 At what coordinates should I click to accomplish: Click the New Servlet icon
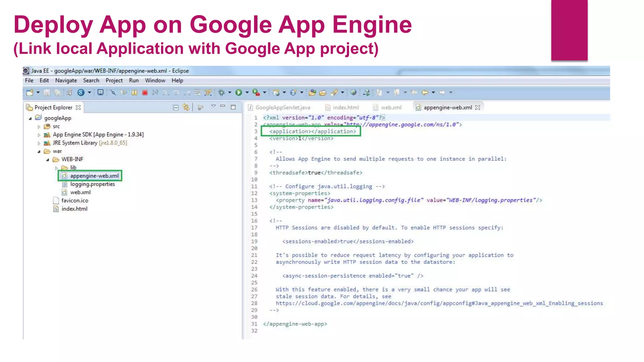(293, 92)
